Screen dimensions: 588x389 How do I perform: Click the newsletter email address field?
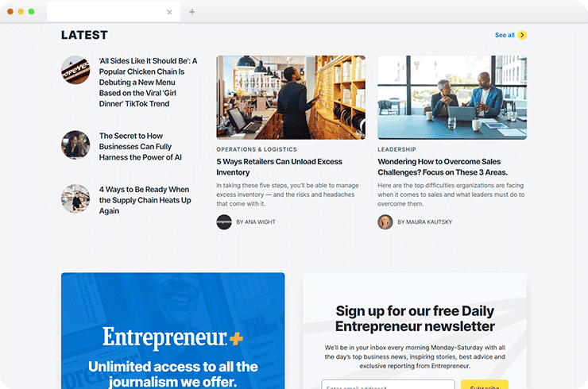[x=388, y=384]
